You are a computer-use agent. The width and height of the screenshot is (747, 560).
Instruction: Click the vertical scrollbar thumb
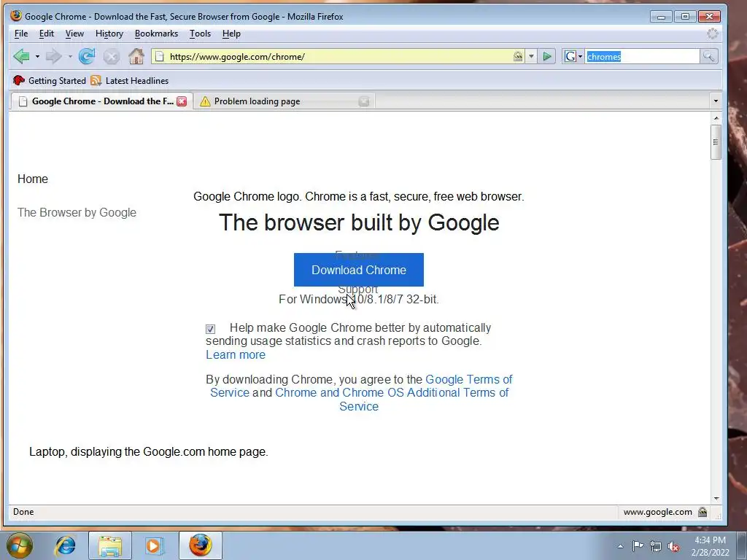pyautogui.click(x=716, y=142)
